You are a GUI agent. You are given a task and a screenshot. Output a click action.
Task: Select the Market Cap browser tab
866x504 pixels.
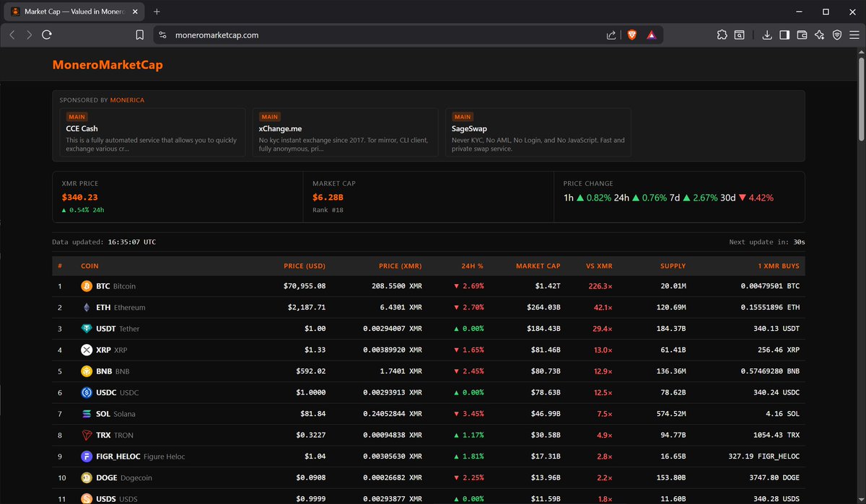tap(74, 12)
